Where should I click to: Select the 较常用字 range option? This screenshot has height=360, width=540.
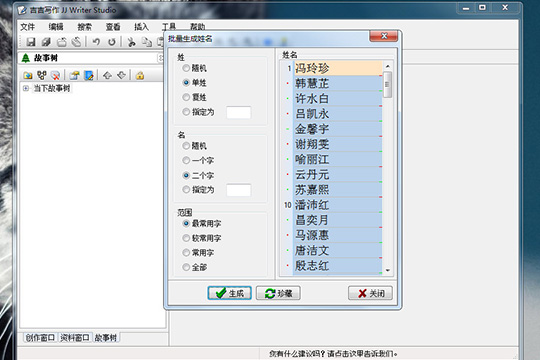(x=202, y=238)
